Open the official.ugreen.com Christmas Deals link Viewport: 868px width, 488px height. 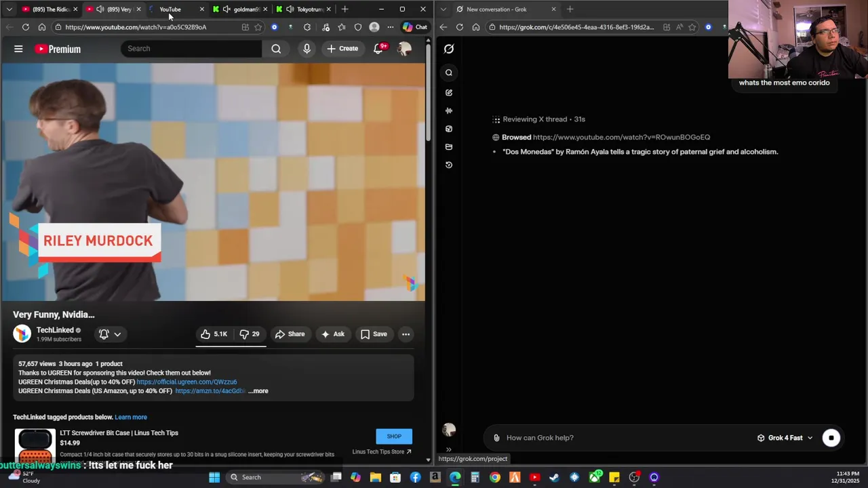186,382
